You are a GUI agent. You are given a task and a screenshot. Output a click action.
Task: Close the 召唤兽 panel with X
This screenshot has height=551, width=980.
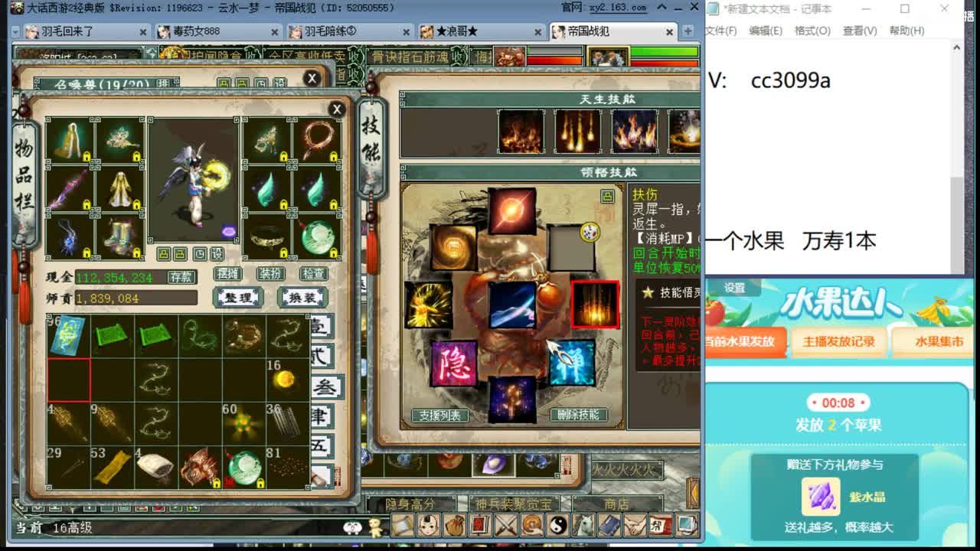pos(312,78)
